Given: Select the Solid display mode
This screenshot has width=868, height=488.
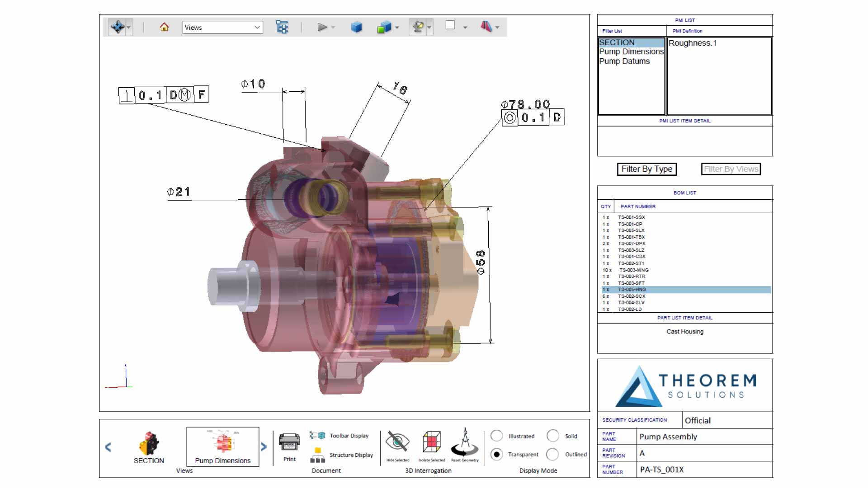Looking at the screenshot, I should tap(552, 436).
